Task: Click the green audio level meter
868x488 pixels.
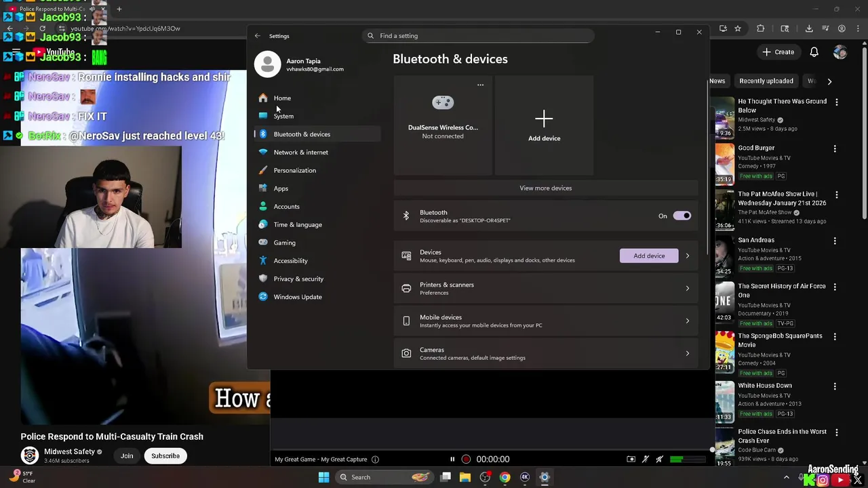Action: point(676,460)
